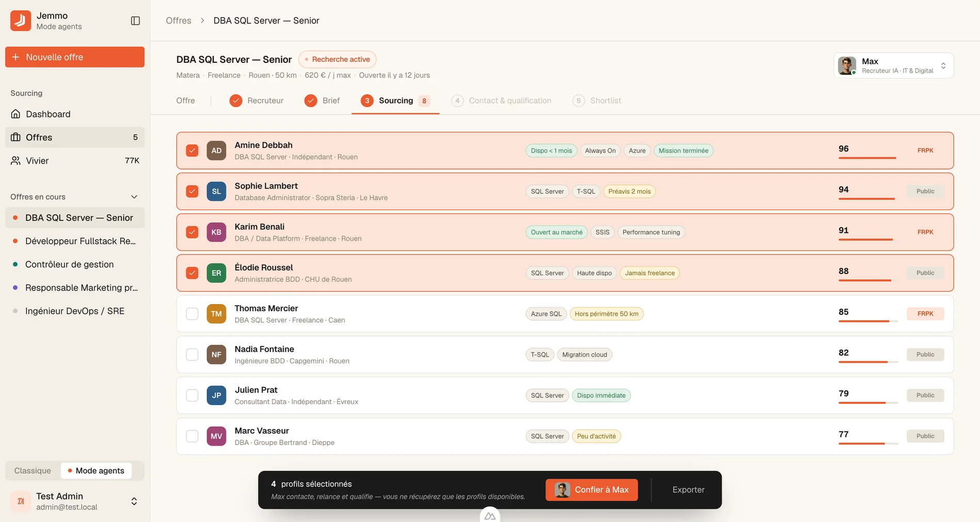980x522 pixels.
Task: Switch to Contact & qualification tab
Action: coord(501,100)
